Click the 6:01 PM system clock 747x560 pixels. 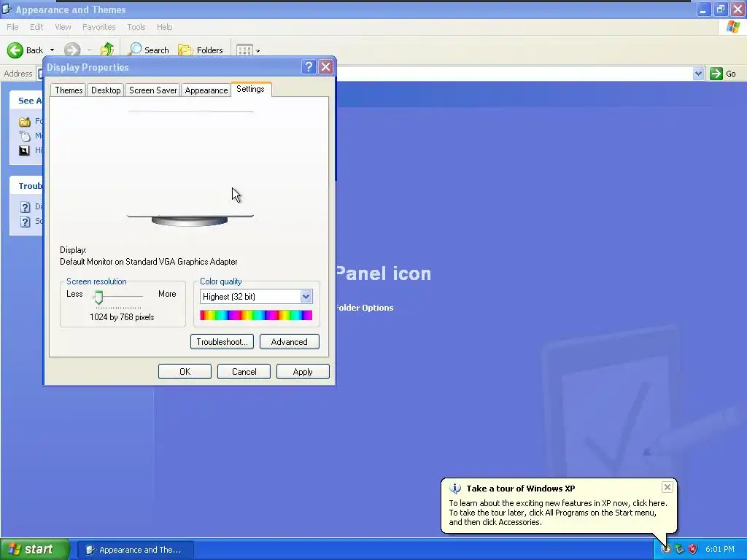tap(720, 550)
